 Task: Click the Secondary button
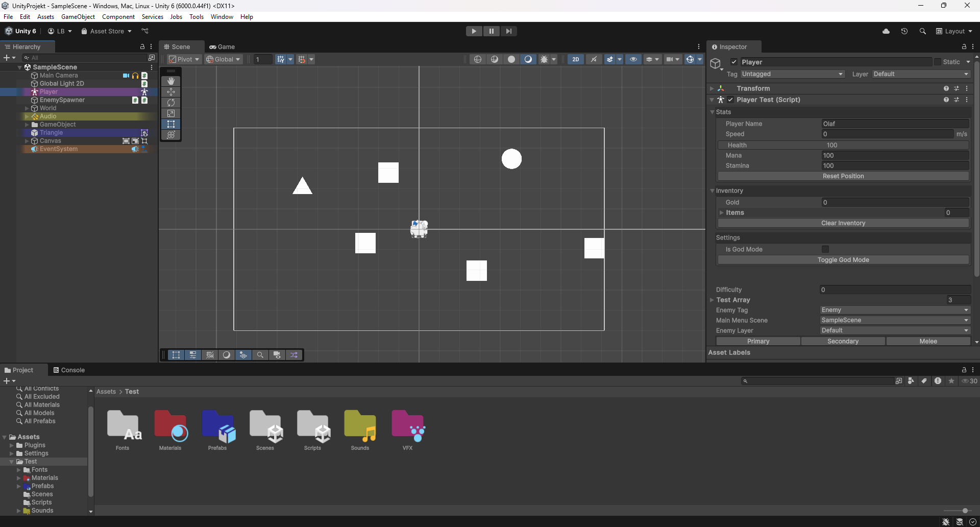(x=843, y=341)
